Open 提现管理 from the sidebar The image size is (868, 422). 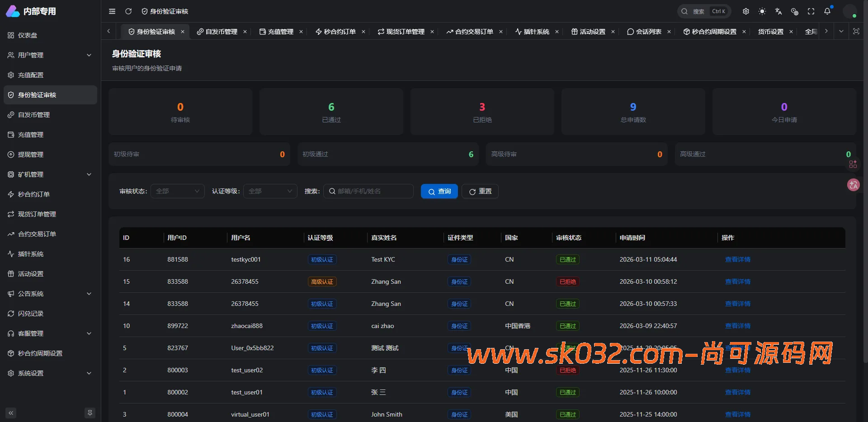pos(31,154)
